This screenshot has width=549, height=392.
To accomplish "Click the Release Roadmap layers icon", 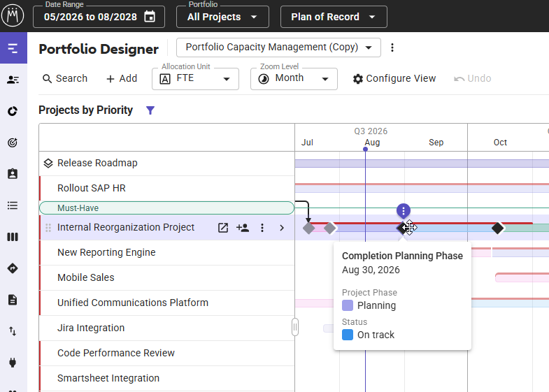I will [x=48, y=163].
